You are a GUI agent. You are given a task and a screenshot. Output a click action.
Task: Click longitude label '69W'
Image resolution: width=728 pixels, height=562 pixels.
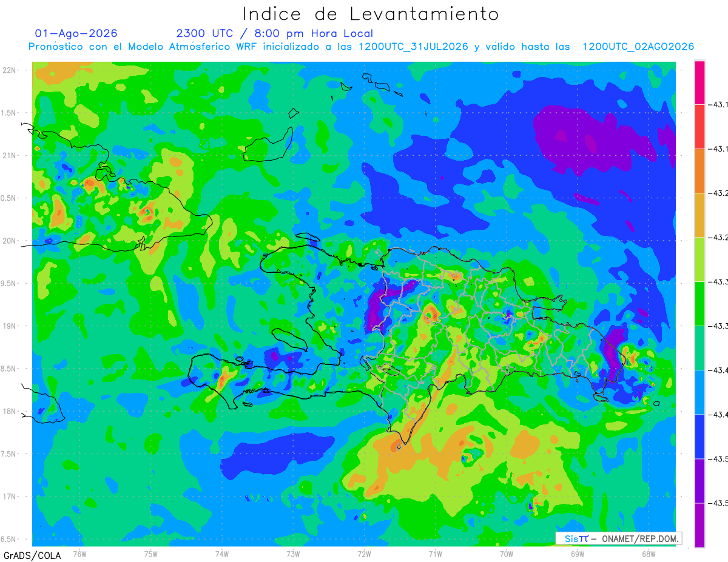[578, 554]
